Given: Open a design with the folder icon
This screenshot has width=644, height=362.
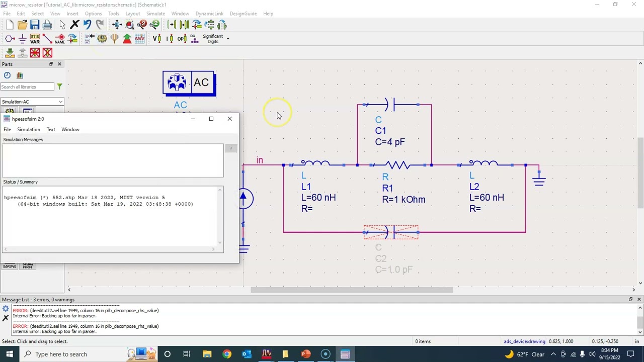Looking at the screenshot, I should click(22, 25).
